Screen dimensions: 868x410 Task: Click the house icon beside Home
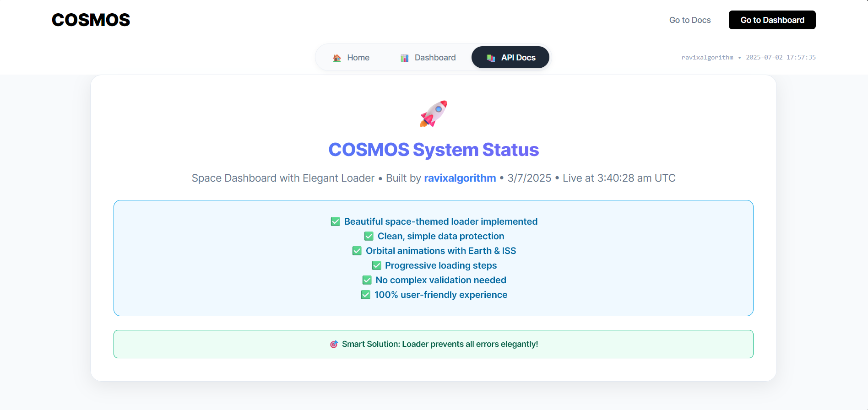(337, 58)
